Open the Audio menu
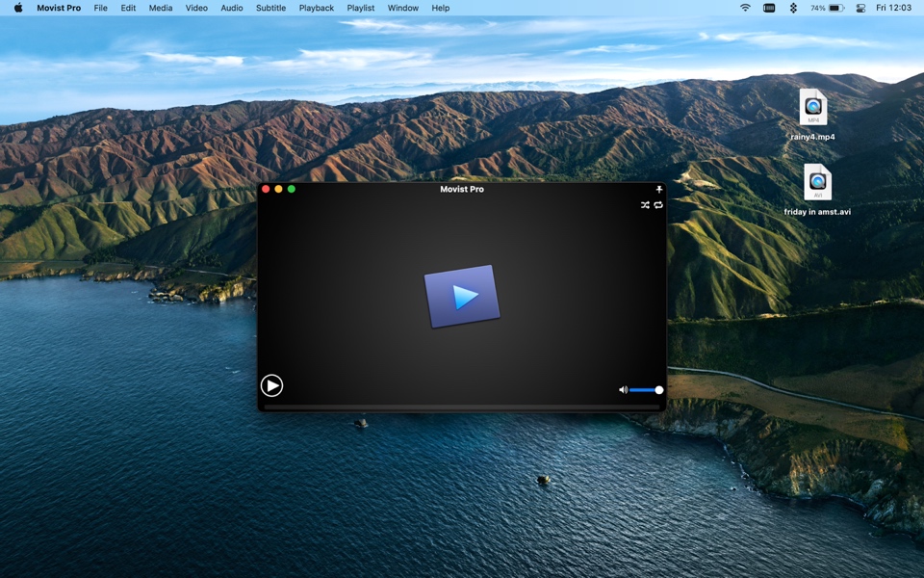 click(231, 8)
